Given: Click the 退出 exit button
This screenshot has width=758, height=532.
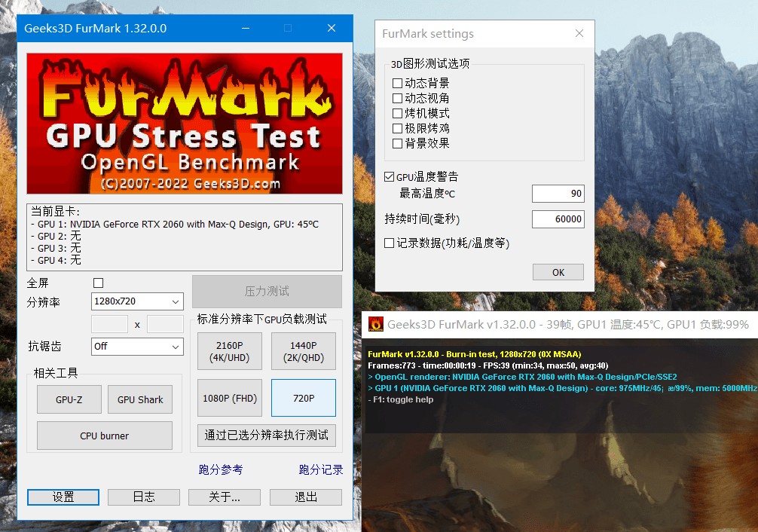Looking at the screenshot, I should (x=305, y=497).
